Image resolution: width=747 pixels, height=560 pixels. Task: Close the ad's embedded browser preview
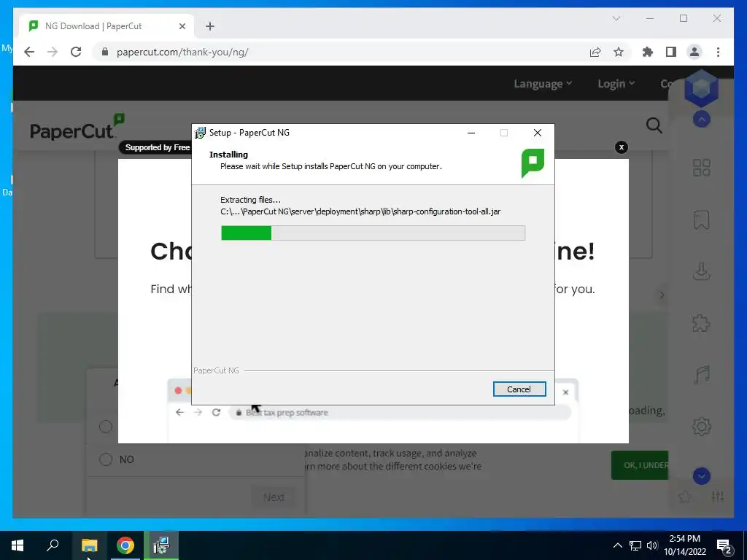click(565, 392)
